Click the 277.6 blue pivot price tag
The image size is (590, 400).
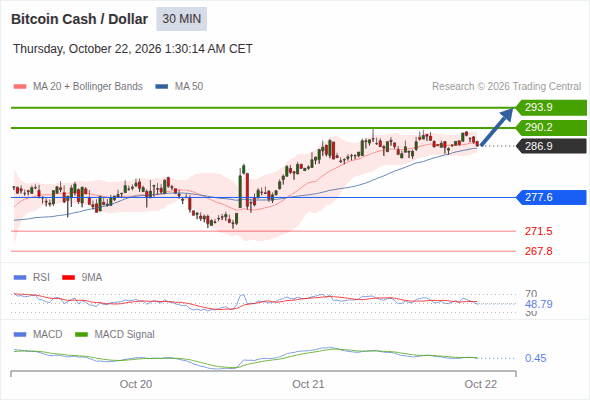pyautogui.click(x=551, y=197)
